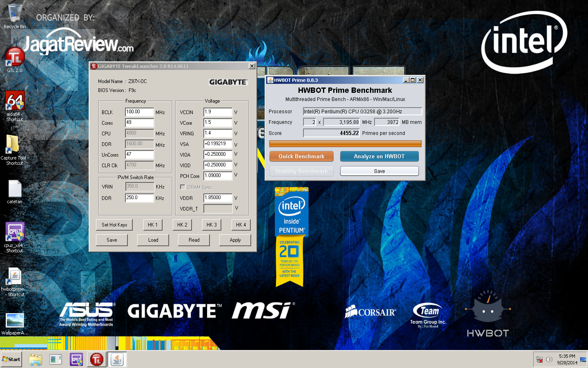
Task: Click Save in the HWBOT Prime window
Action: coord(379,171)
